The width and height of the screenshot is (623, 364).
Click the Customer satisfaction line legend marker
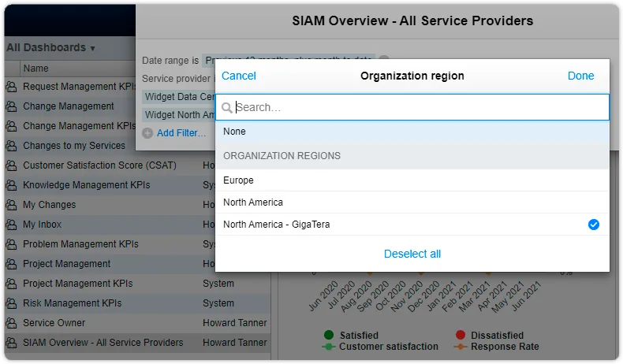tap(329, 347)
